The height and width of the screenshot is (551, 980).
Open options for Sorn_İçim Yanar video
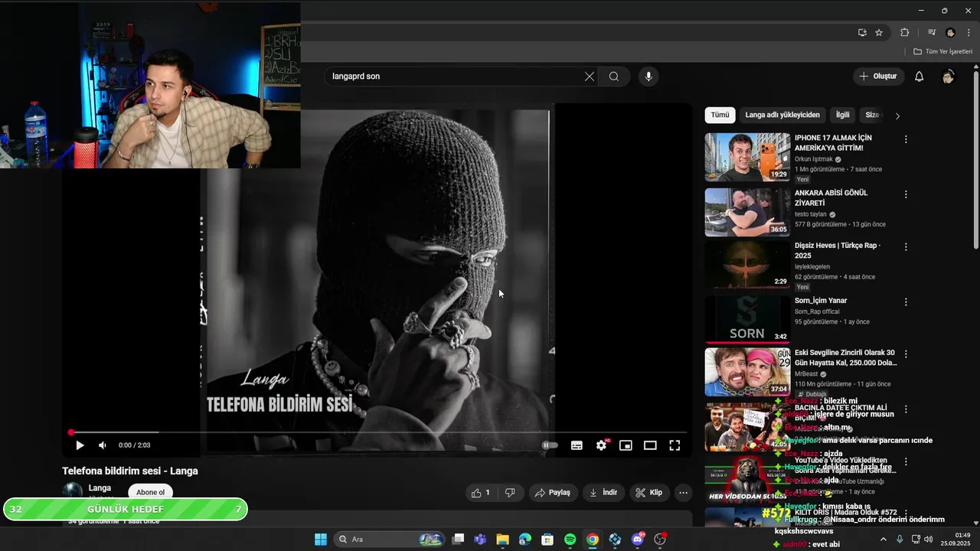pos(906,302)
